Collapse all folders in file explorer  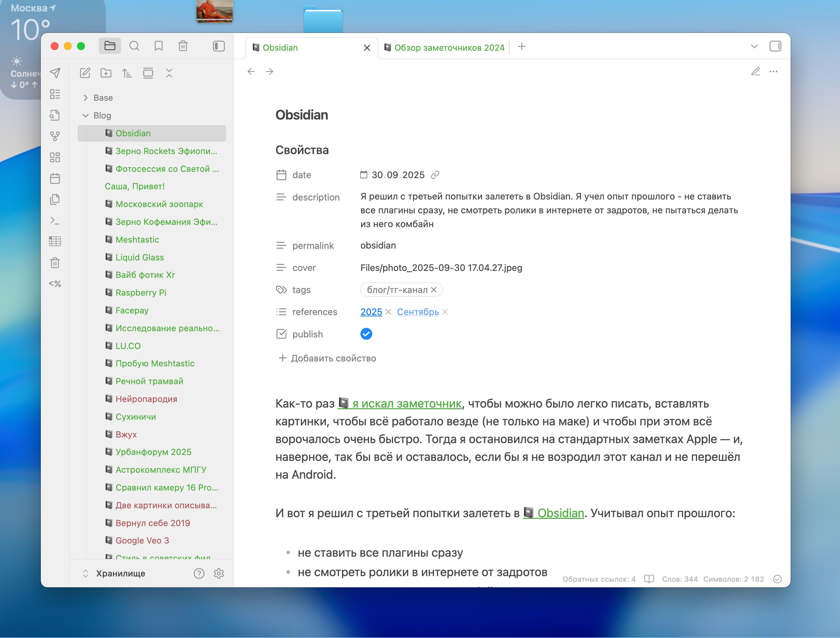point(170,73)
